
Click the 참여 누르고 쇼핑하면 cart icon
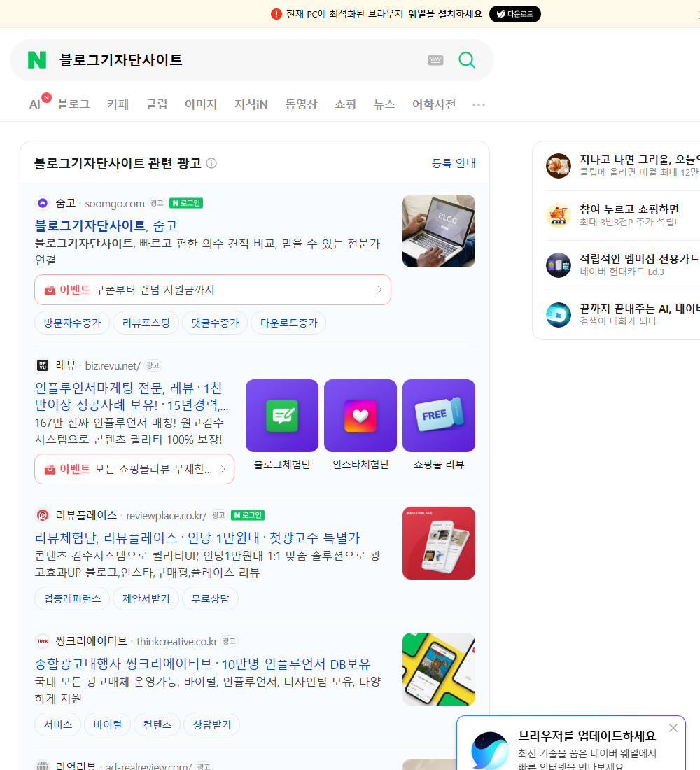(559, 215)
